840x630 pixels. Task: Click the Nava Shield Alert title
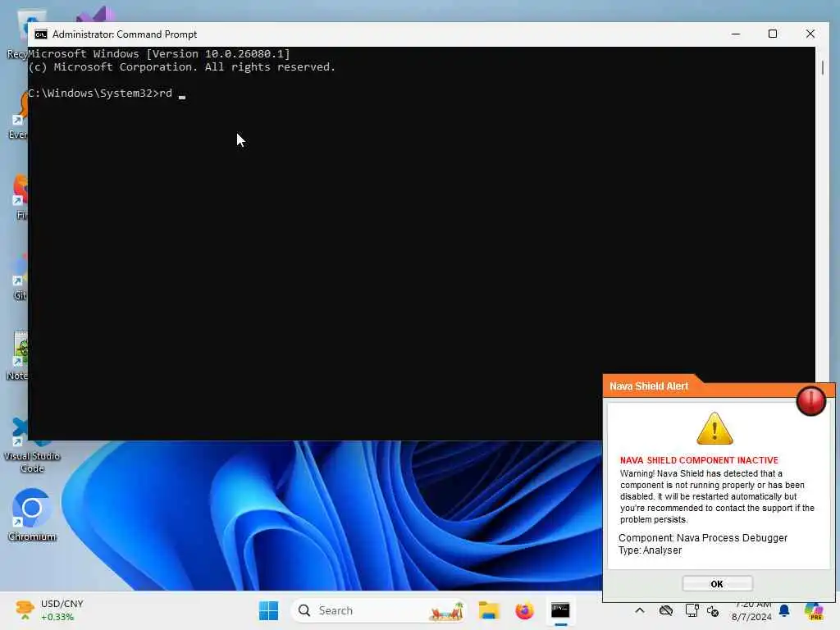click(649, 386)
